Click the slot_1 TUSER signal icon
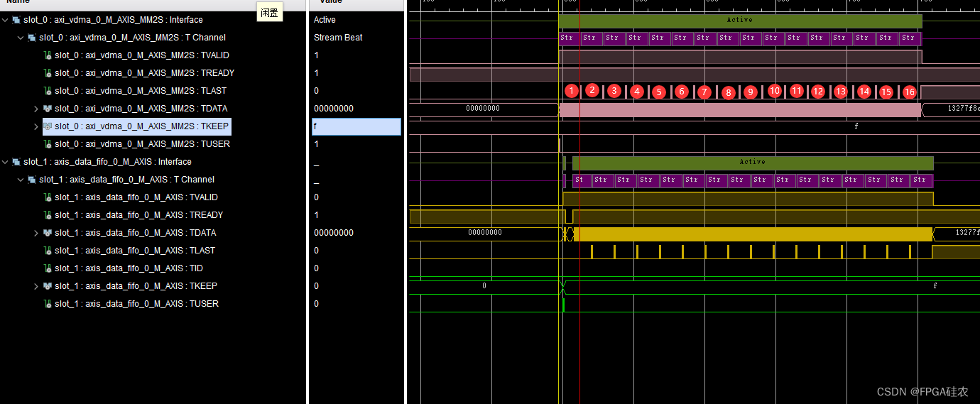 [48, 304]
